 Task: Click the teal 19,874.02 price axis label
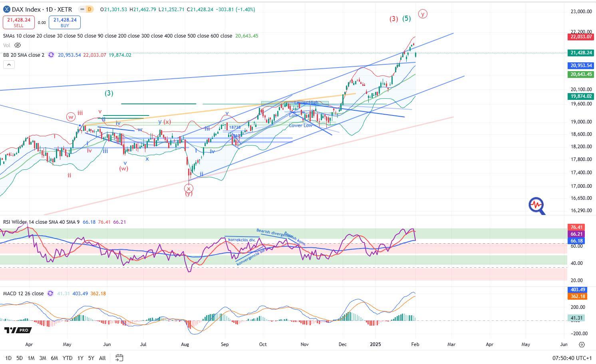581,96
